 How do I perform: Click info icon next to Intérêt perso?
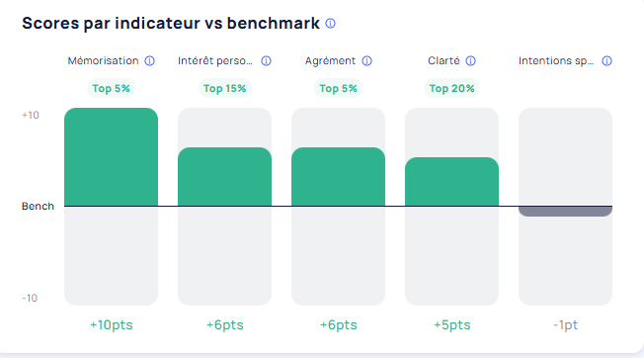[266, 61]
